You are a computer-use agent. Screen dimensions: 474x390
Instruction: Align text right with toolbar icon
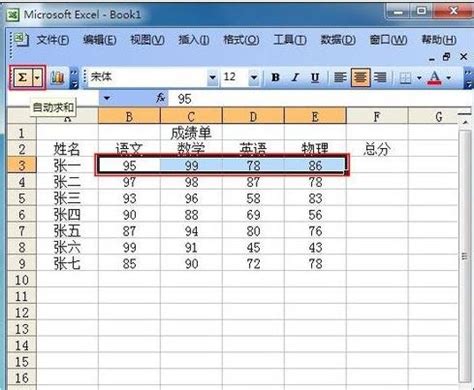[x=380, y=78]
